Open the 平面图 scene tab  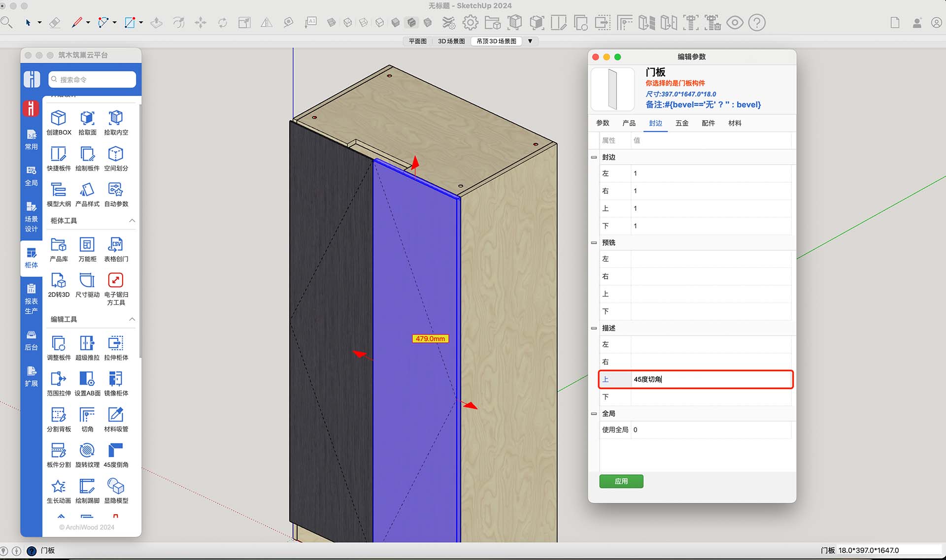(x=417, y=41)
